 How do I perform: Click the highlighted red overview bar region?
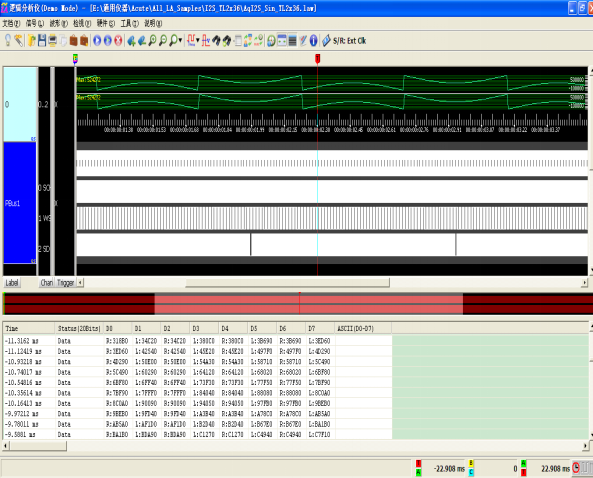tap(309, 304)
